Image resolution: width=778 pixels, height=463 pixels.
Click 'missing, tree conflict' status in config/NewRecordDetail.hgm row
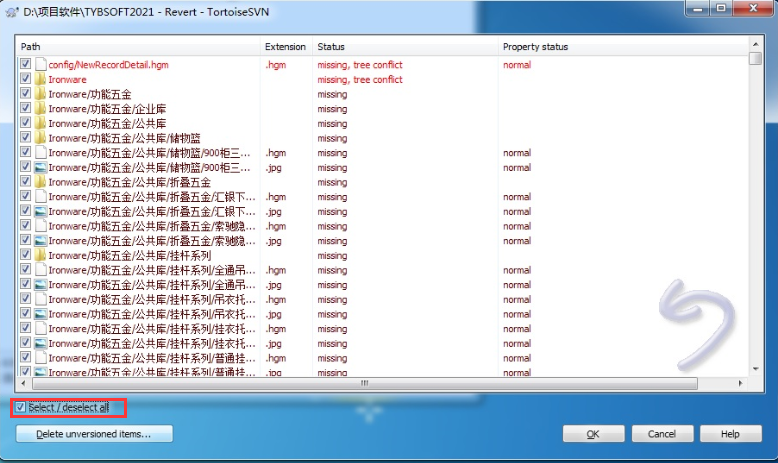tap(360, 65)
